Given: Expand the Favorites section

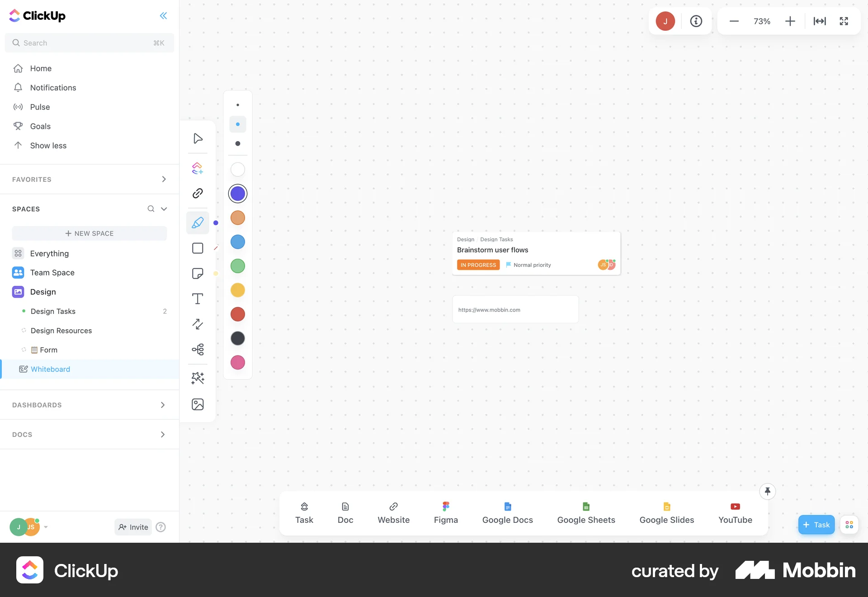Looking at the screenshot, I should [x=164, y=179].
